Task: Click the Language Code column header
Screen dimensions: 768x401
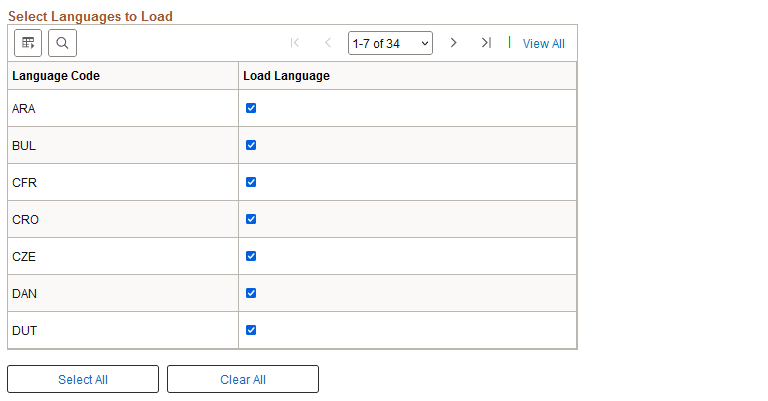Action: [x=56, y=76]
